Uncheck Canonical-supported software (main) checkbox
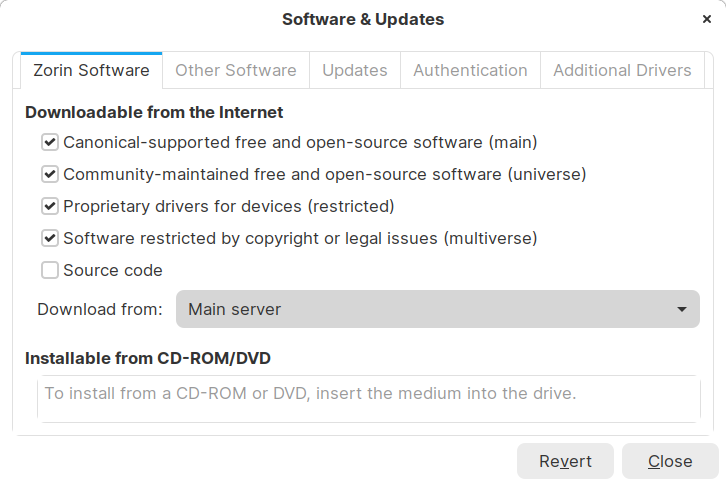 pyautogui.click(x=49, y=143)
